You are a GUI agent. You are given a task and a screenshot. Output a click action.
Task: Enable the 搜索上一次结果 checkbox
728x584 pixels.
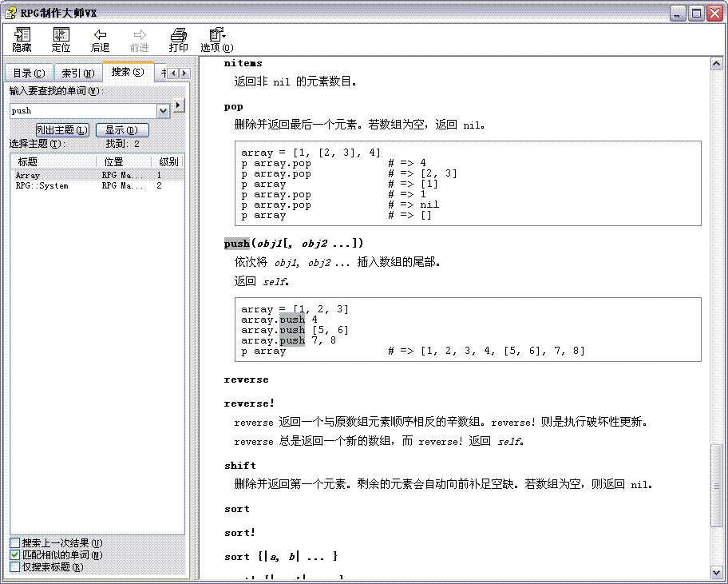[x=15, y=542]
